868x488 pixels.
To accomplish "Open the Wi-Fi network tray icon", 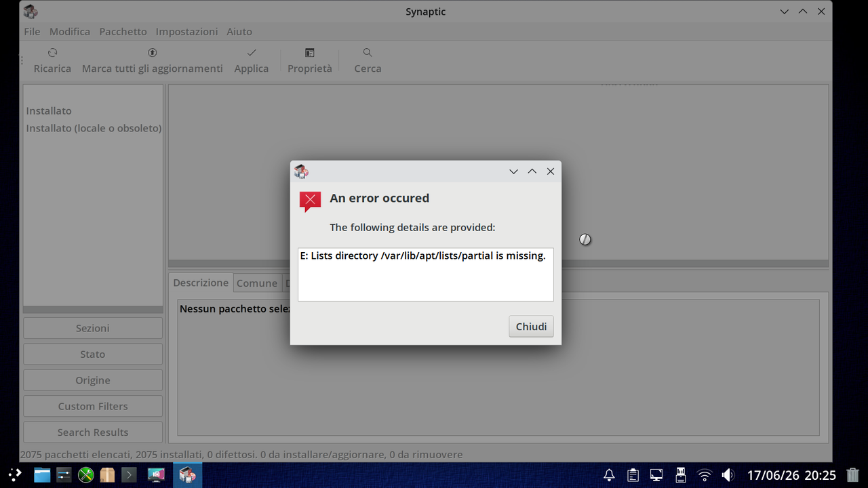I will point(705,475).
